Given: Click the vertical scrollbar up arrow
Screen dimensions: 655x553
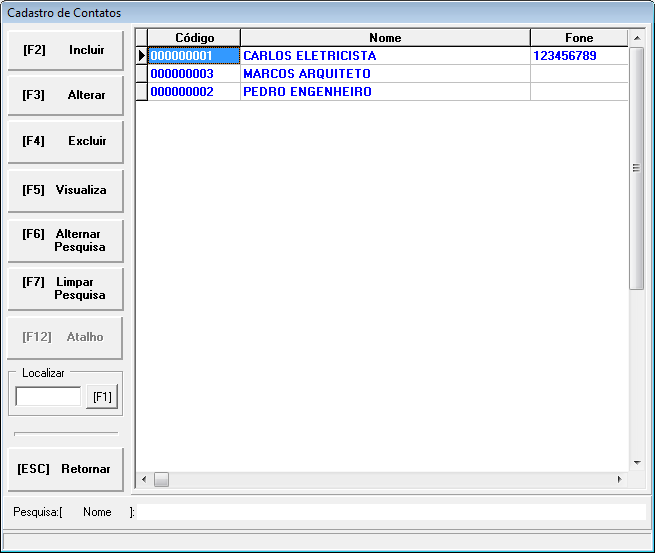Looking at the screenshot, I should pos(636,38).
